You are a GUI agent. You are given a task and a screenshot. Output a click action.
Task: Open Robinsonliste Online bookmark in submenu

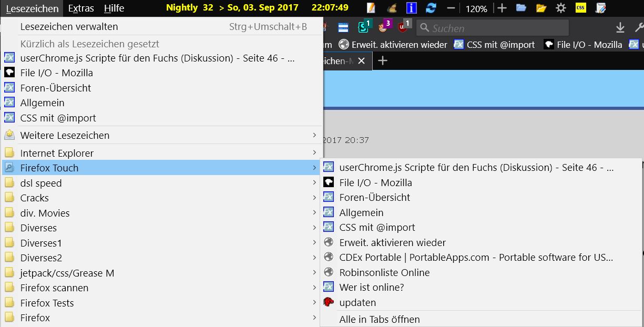pos(384,272)
